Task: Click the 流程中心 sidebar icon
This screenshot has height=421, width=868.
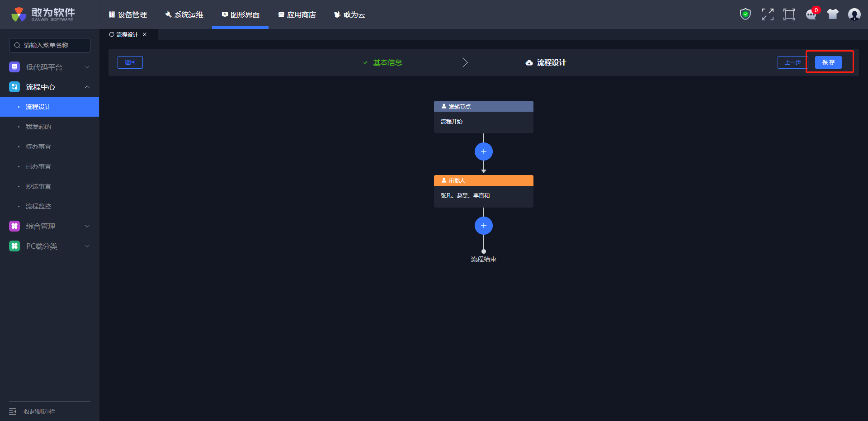Action: tap(14, 87)
